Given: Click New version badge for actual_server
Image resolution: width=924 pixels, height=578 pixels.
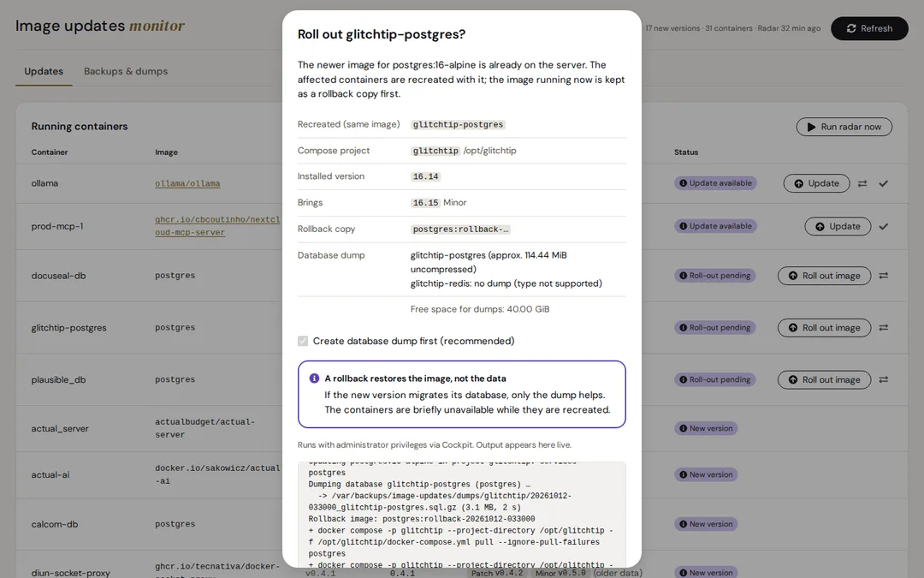Looking at the screenshot, I should tap(706, 428).
